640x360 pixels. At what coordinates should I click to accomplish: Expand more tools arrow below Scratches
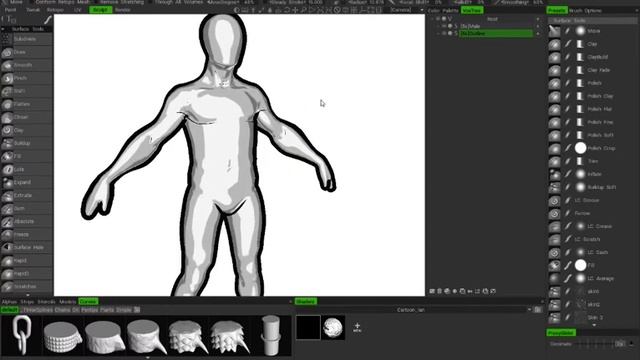pos(27,295)
